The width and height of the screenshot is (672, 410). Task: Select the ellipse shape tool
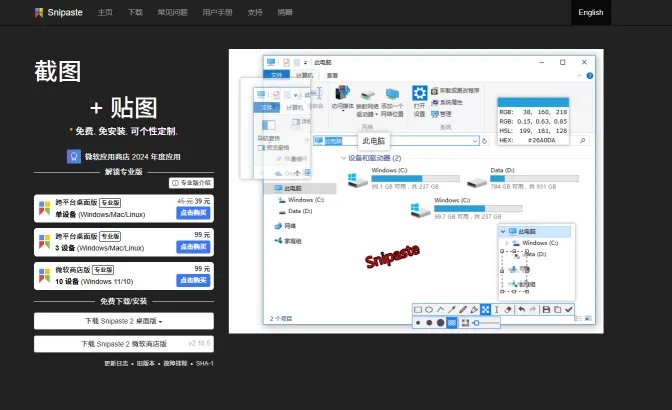tap(429, 310)
